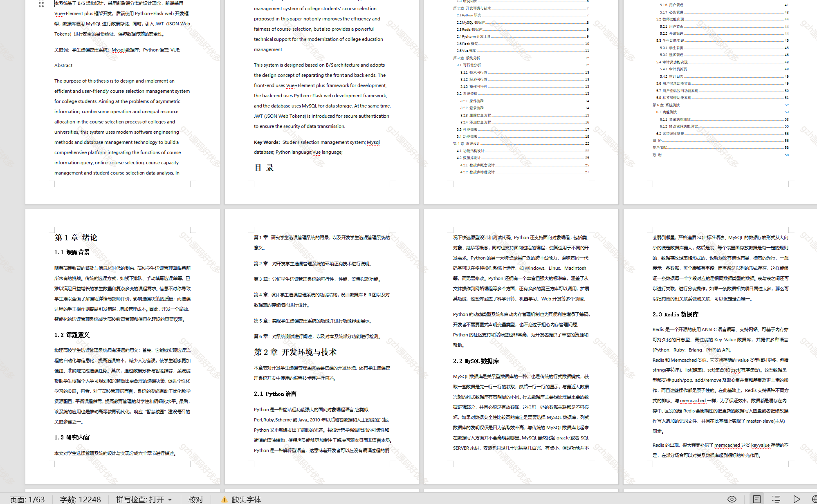Click the play presentation view icon
The width and height of the screenshot is (817, 504).
(797, 499)
